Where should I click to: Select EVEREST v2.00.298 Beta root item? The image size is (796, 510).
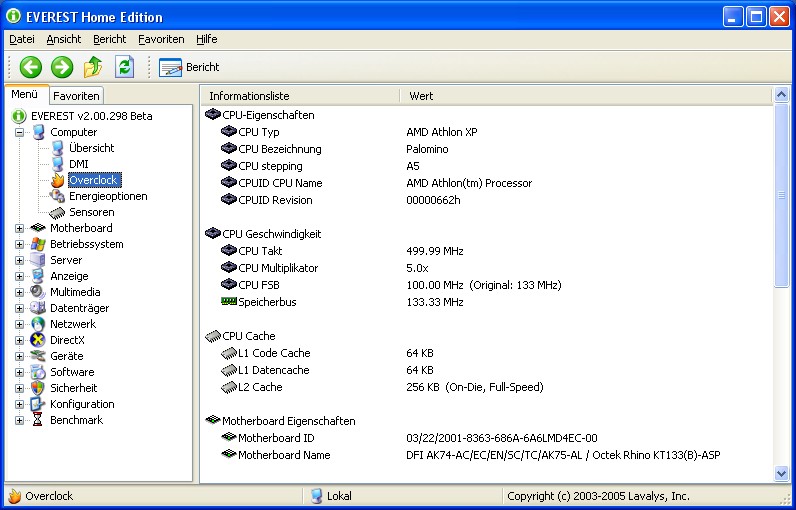[x=91, y=116]
